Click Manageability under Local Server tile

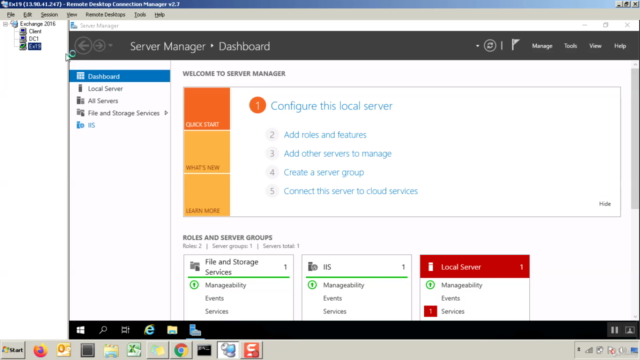pyautogui.click(x=461, y=285)
